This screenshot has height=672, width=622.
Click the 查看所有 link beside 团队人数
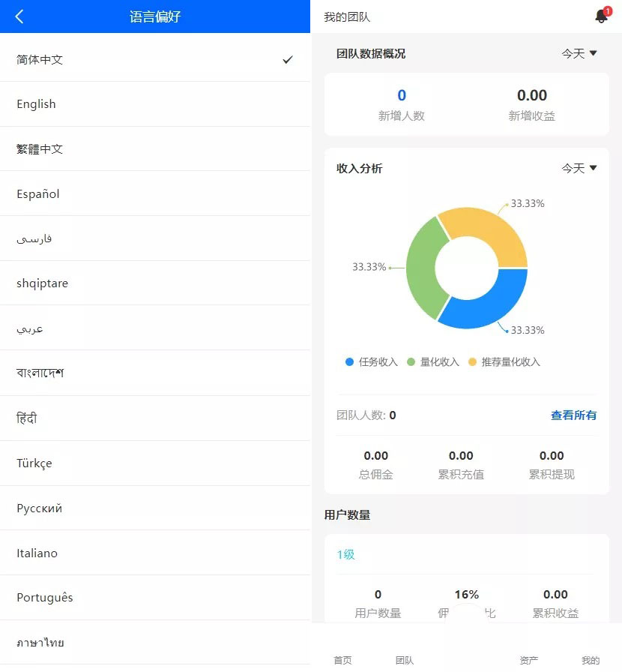pos(573,415)
